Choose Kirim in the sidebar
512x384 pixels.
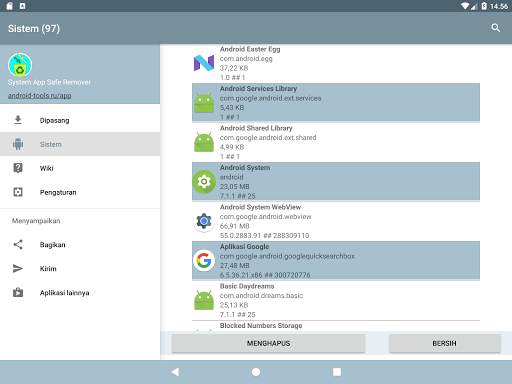point(80,269)
